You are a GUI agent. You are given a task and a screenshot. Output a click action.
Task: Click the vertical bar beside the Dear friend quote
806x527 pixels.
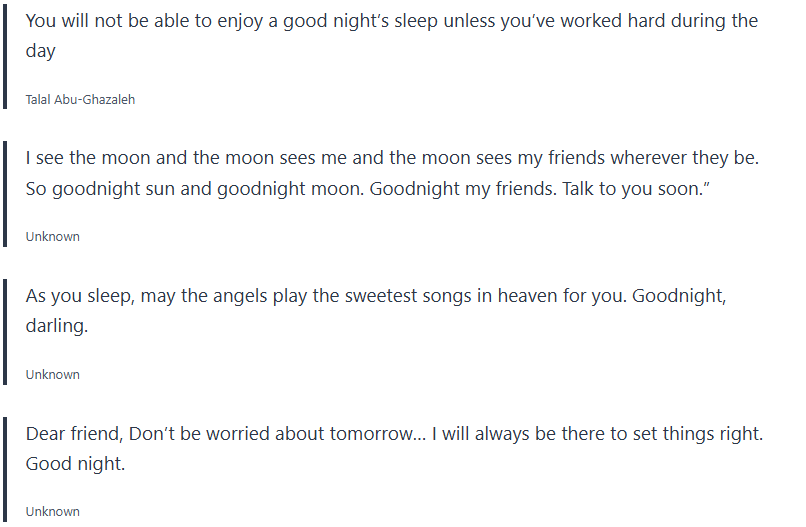(x=5, y=466)
